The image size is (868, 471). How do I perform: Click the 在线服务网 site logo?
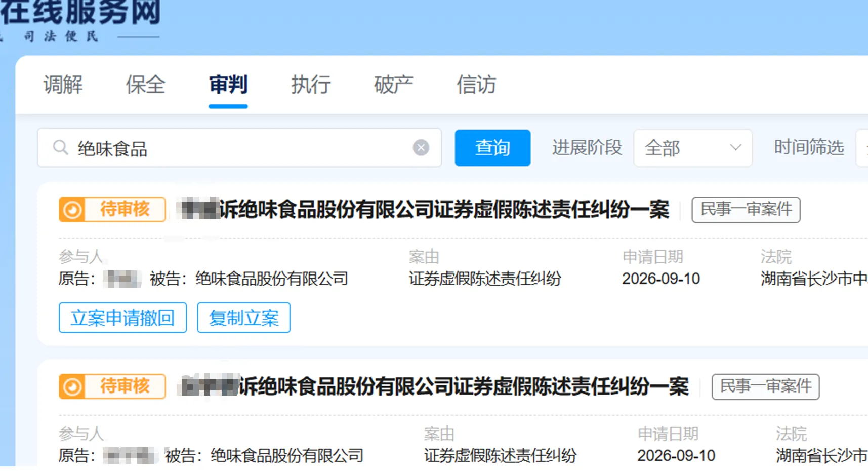80,13
